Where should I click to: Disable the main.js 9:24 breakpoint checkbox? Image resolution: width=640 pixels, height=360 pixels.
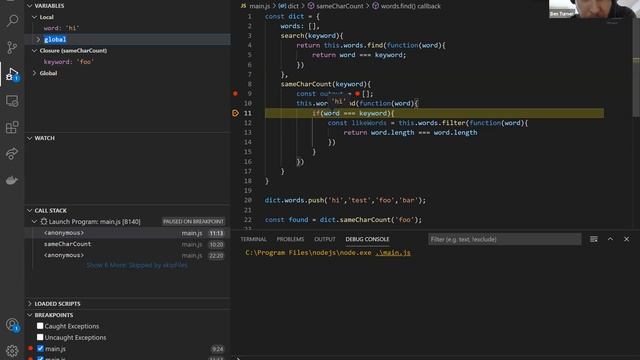(40, 349)
